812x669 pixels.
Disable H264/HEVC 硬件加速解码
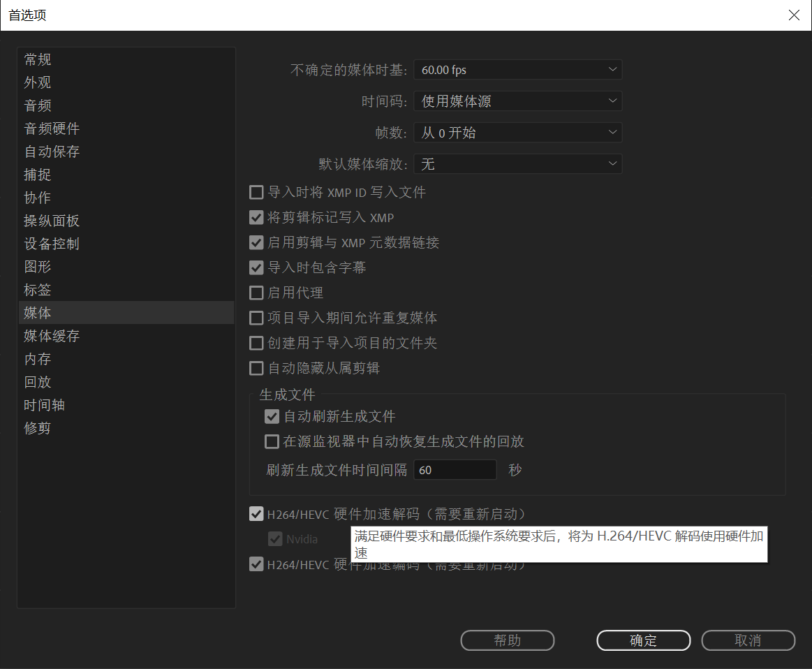click(x=256, y=514)
